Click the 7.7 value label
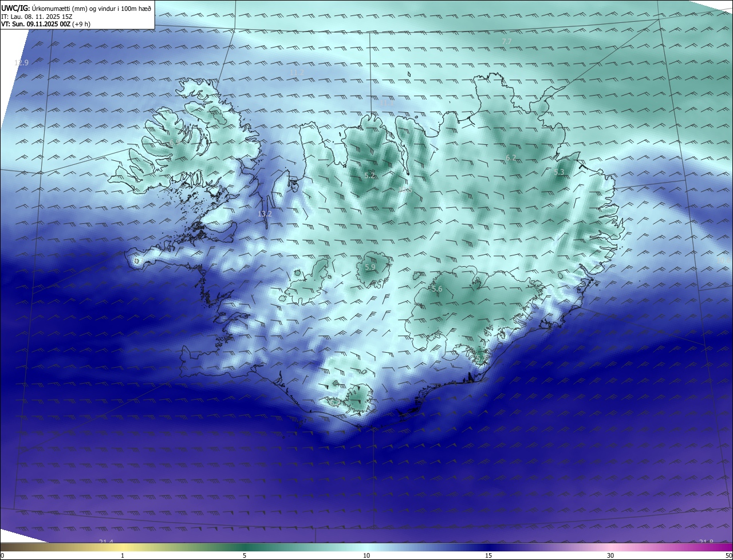Screen dimensions: 733x560 (x=506, y=41)
